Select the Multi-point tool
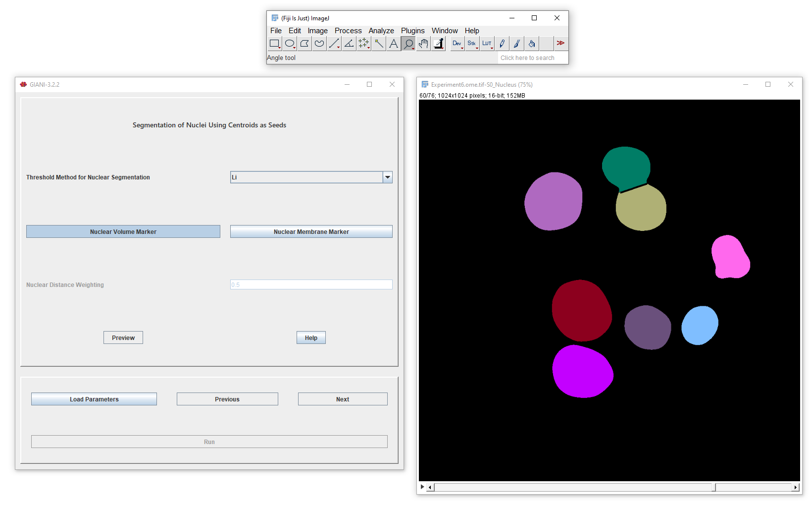Viewport: 812px width, 507px height. 364,44
